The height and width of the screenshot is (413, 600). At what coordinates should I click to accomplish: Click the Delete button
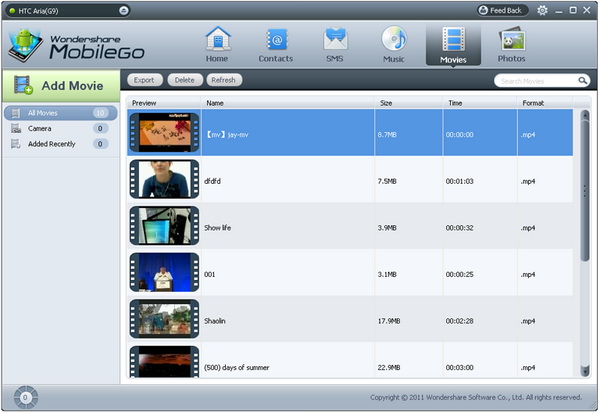pyautogui.click(x=185, y=80)
